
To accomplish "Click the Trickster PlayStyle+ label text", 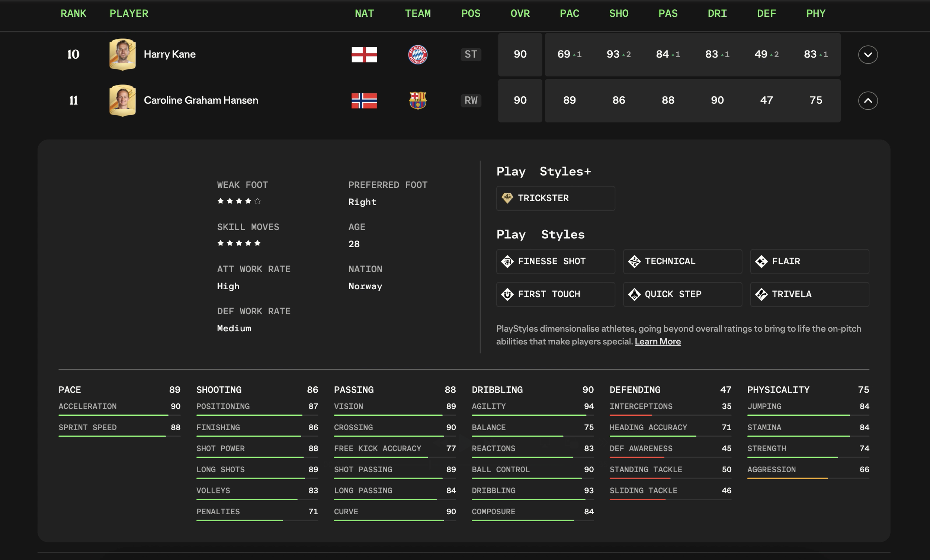I will pyautogui.click(x=543, y=198).
